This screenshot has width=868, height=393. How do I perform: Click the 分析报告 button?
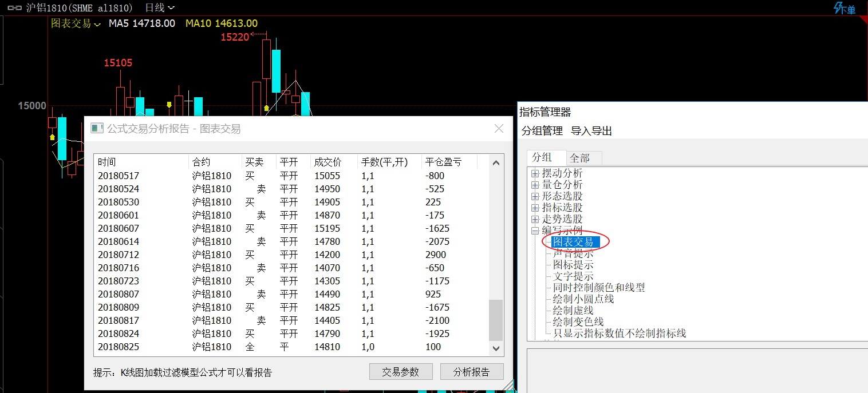click(472, 372)
